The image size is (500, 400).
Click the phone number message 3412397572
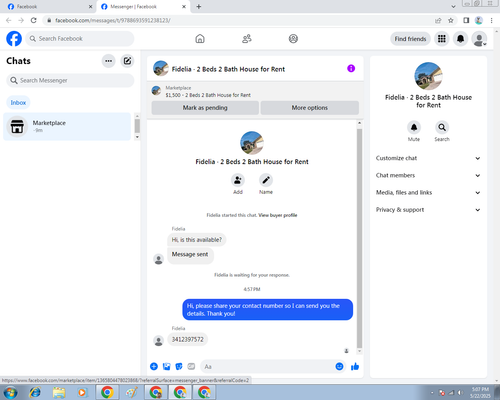pos(187,339)
